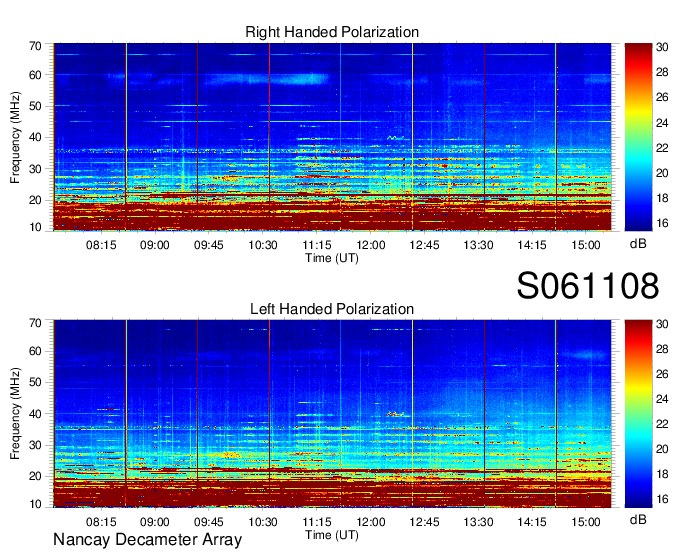
Task: Click the lower 'Frequency (MHz)' axis label
Action: click(x=15, y=414)
